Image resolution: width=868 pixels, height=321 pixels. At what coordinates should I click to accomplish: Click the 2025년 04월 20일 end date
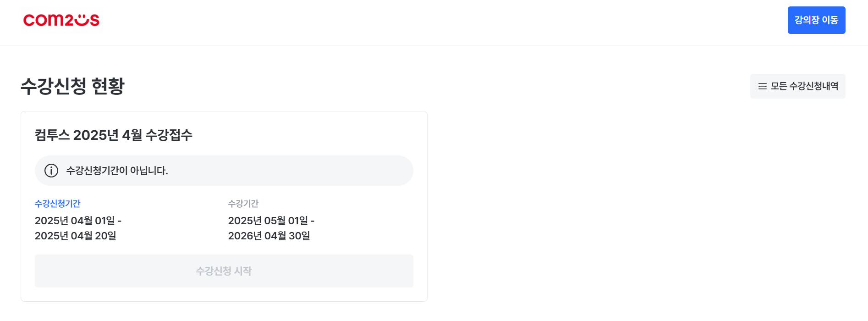(76, 236)
